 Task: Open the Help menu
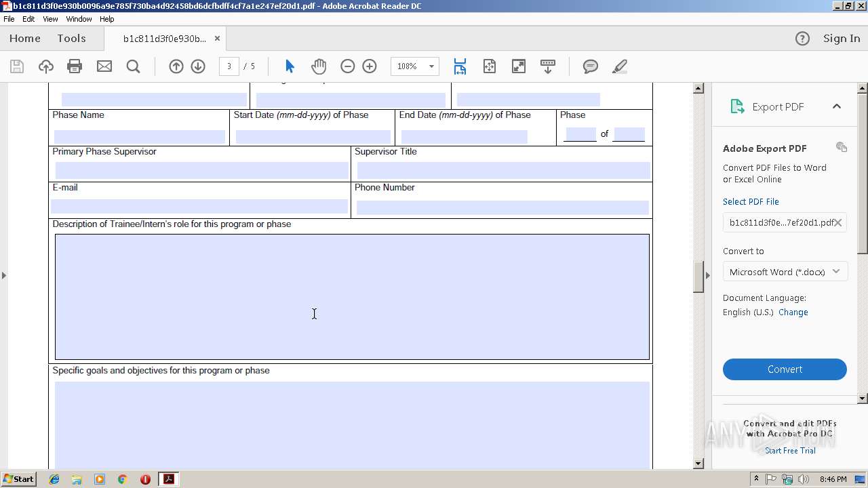point(107,19)
